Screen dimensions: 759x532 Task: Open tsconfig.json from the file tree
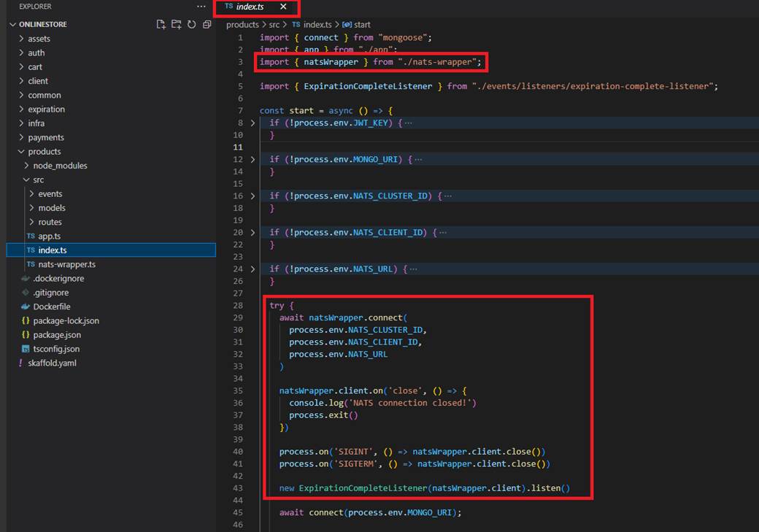pyautogui.click(x=56, y=349)
